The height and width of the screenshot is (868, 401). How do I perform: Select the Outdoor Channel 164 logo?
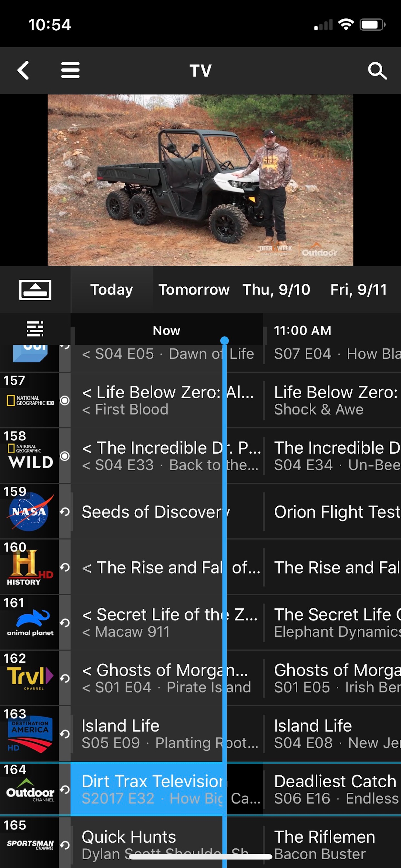tap(30, 790)
